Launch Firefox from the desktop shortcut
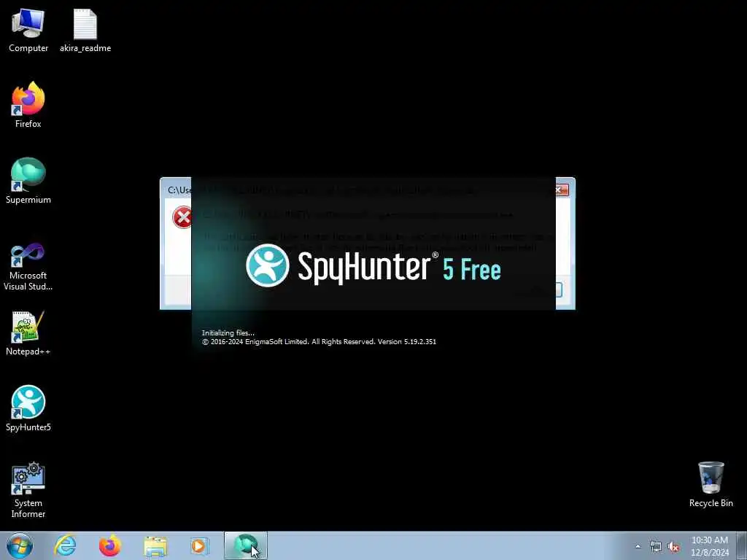This screenshot has width=747, height=560. (x=28, y=105)
